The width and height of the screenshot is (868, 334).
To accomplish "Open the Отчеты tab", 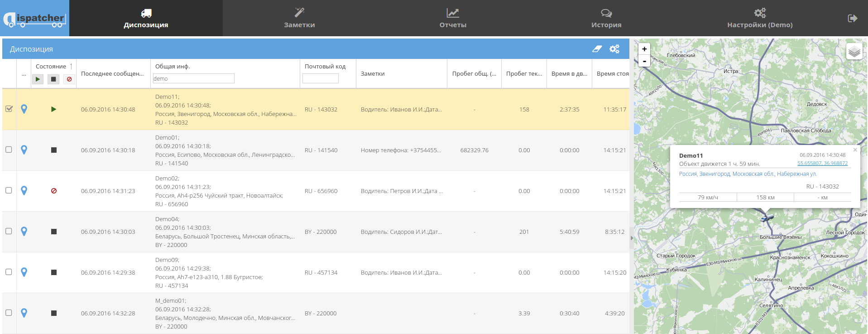I will (453, 18).
